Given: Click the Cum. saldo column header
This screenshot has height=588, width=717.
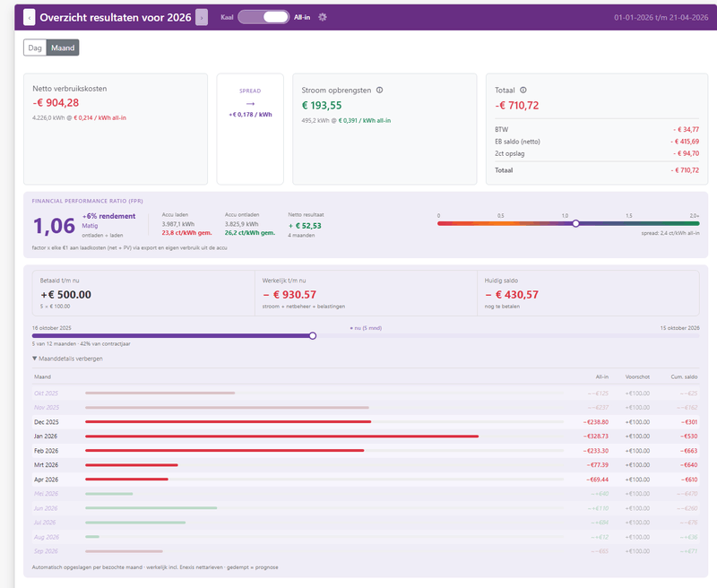Looking at the screenshot, I should pos(684,376).
